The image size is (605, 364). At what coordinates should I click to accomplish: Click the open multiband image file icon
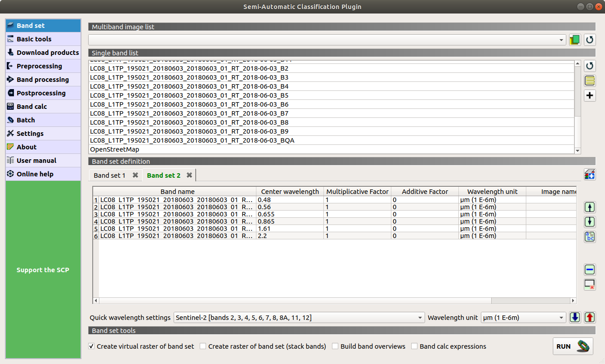(x=574, y=40)
